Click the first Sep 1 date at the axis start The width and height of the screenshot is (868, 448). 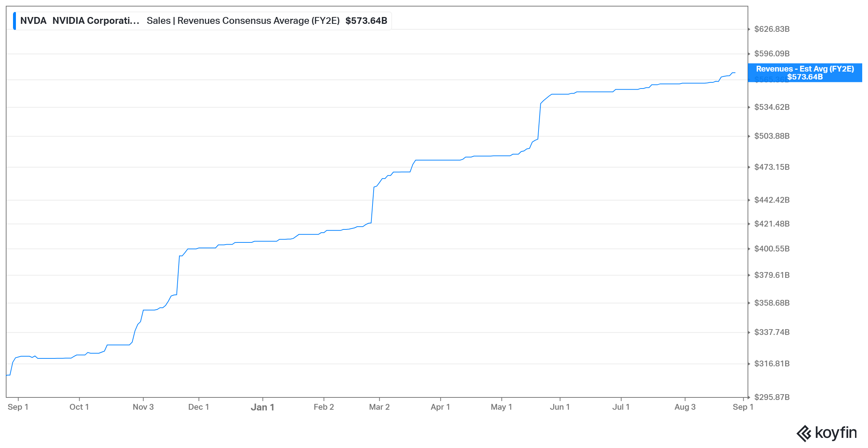(18, 407)
